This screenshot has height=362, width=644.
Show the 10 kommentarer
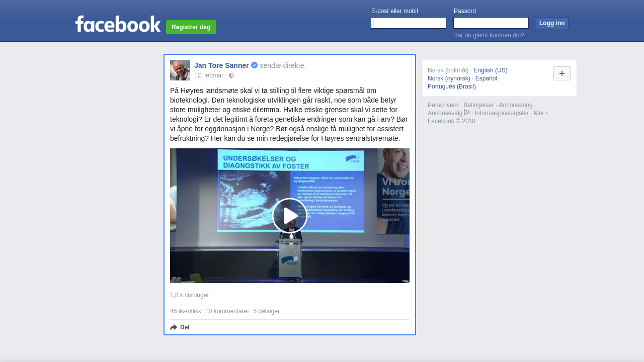(227, 311)
